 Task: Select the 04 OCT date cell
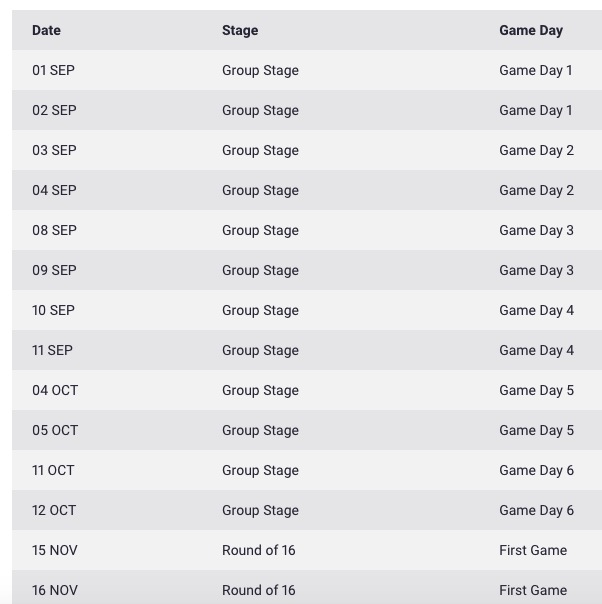[55, 390]
